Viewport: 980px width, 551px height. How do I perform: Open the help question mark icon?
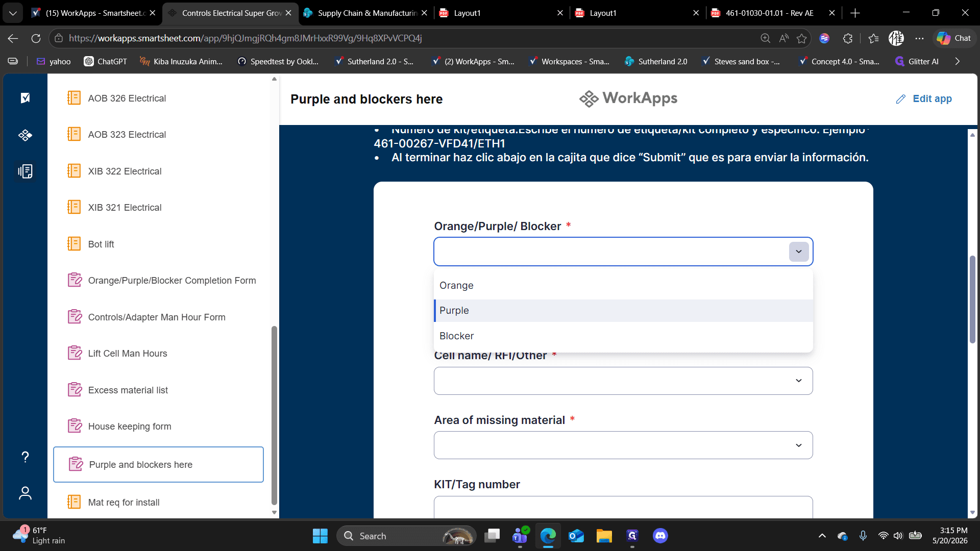25,457
